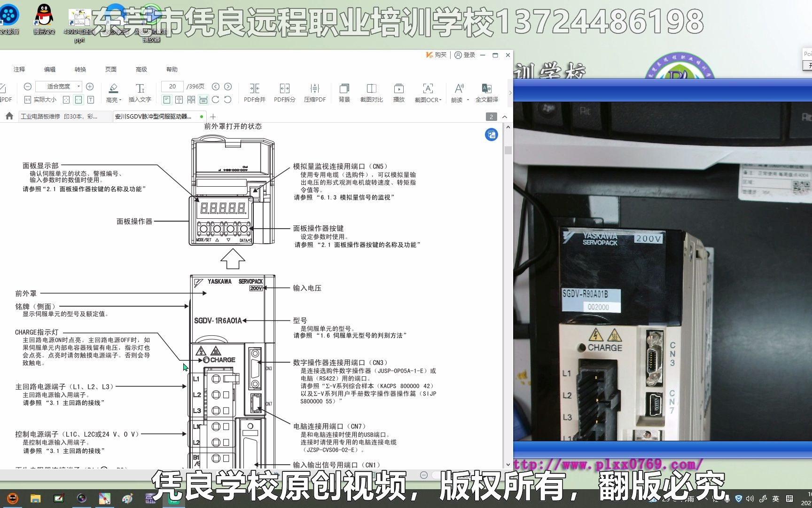Viewport: 812px width, 508px height.
Task: Open the 编辑 menu tab
Action: [50, 69]
